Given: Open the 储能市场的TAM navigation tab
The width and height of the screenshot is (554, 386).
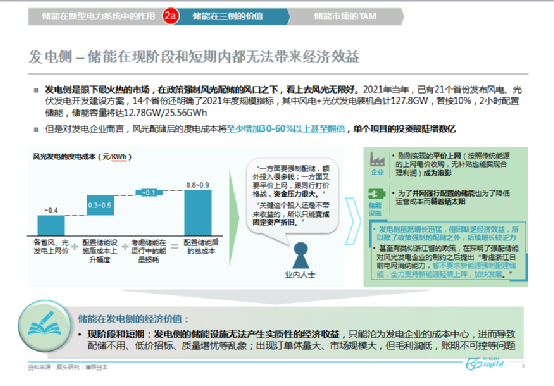Looking at the screenshot, I should pyautogui.click(x=345, y=16).
